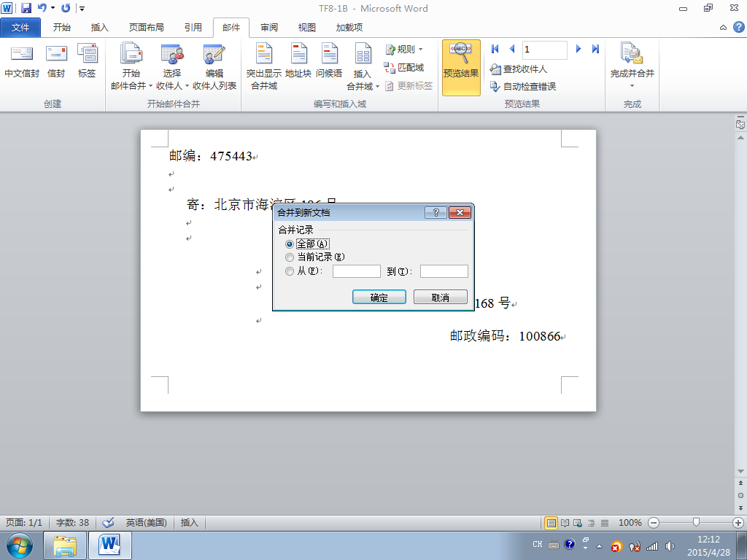
Task: Select the 从 (from) radio option
Action: pos(289,271)
